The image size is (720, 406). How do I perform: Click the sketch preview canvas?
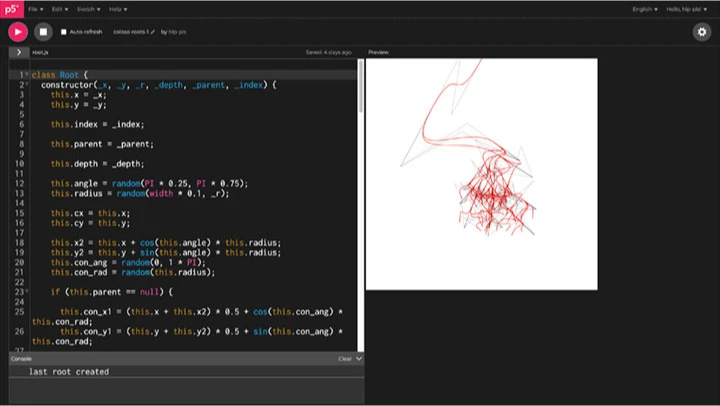click(482, 174)
